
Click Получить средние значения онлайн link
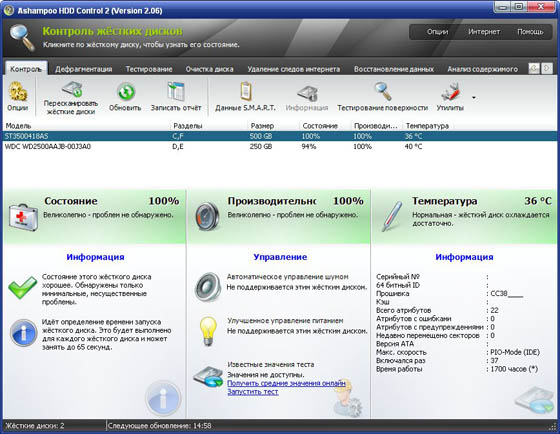(286, 383)
